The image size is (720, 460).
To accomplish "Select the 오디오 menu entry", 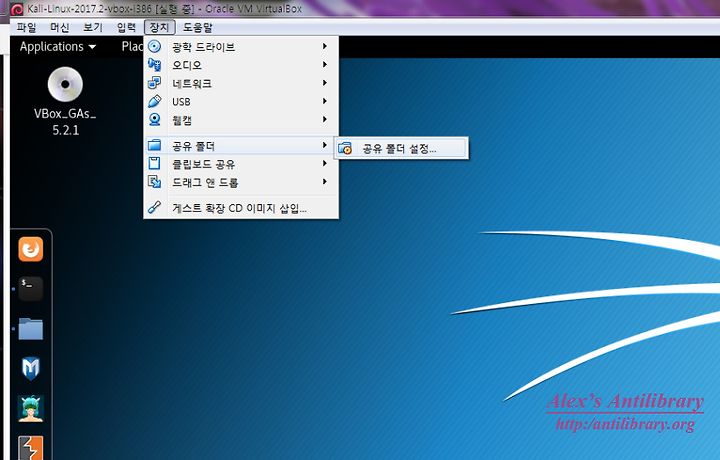I will (x=242, y=65).
